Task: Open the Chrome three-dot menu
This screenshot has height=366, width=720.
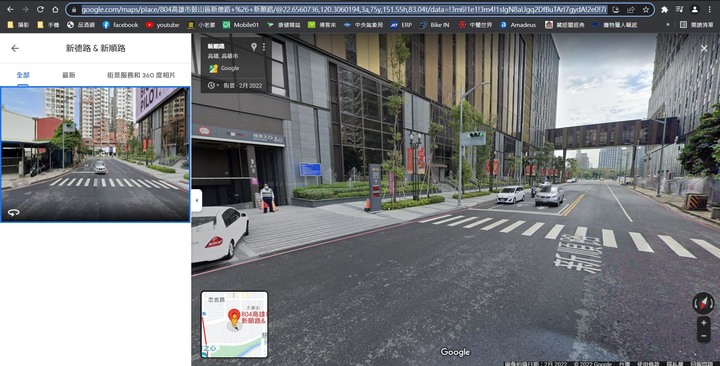Action: tap(710, 9)
